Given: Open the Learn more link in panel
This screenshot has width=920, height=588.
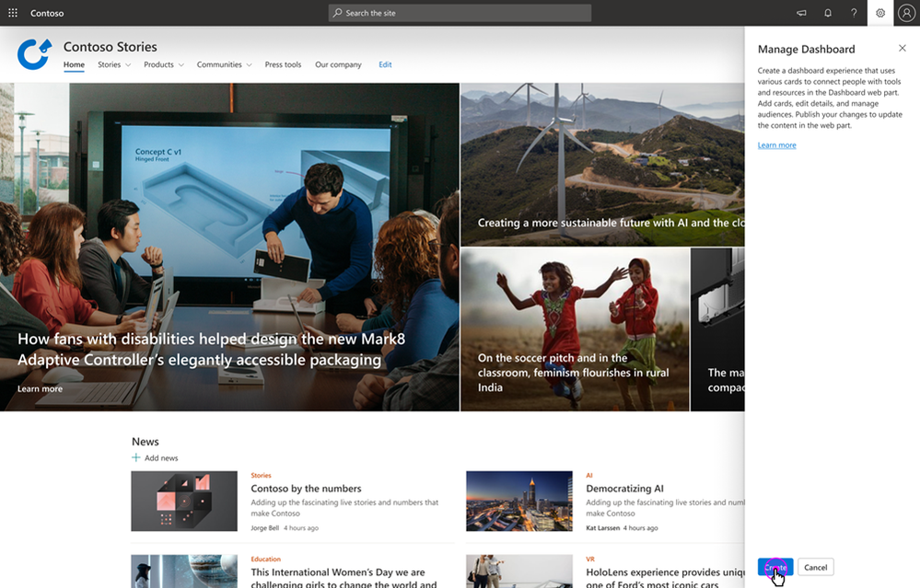Looking at the screenshot, I should tap(777, 144).
